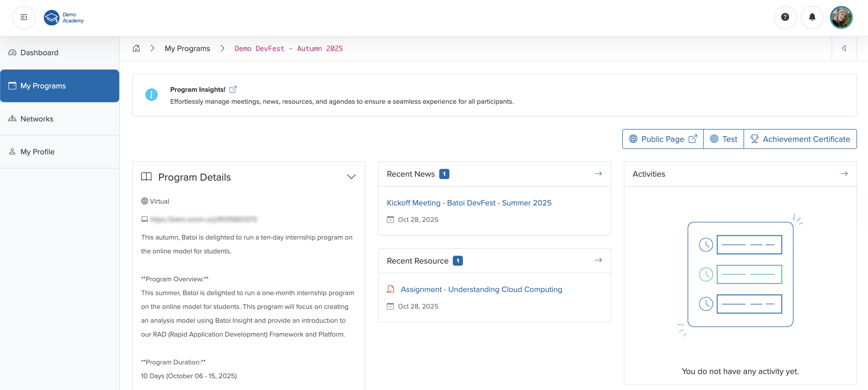
Task: Click the home icon in the breadcrumb
Action: [x=136, y=48]
